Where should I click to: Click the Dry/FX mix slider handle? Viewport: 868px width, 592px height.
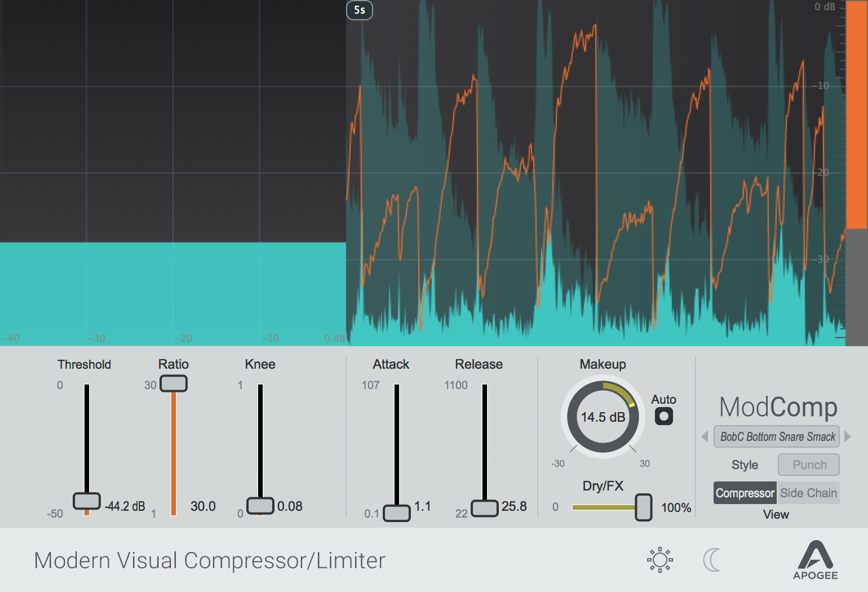[643, 507]
